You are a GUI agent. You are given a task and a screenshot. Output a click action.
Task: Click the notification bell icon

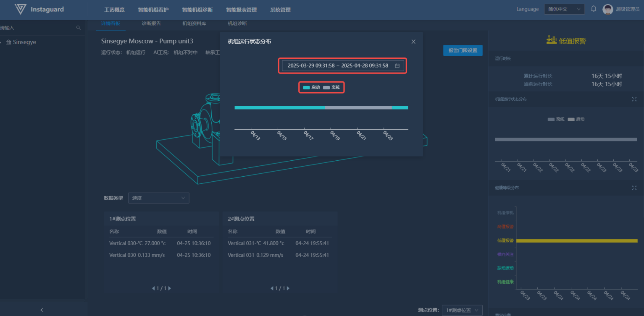tap(594, 9)
